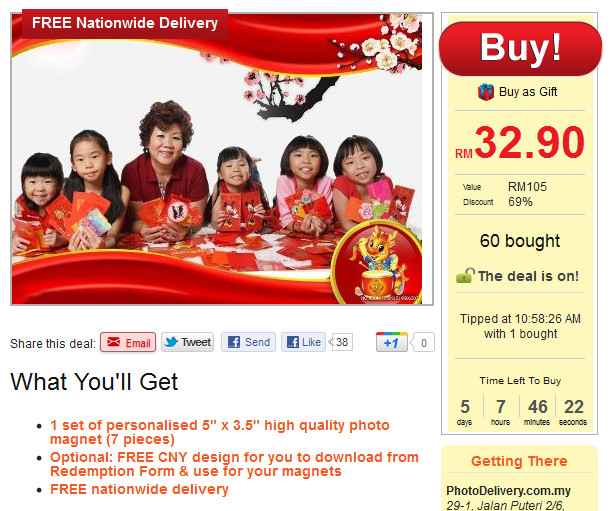610x511 pixels.
Task: Click the Google +1 button
Action: [392, 342]
